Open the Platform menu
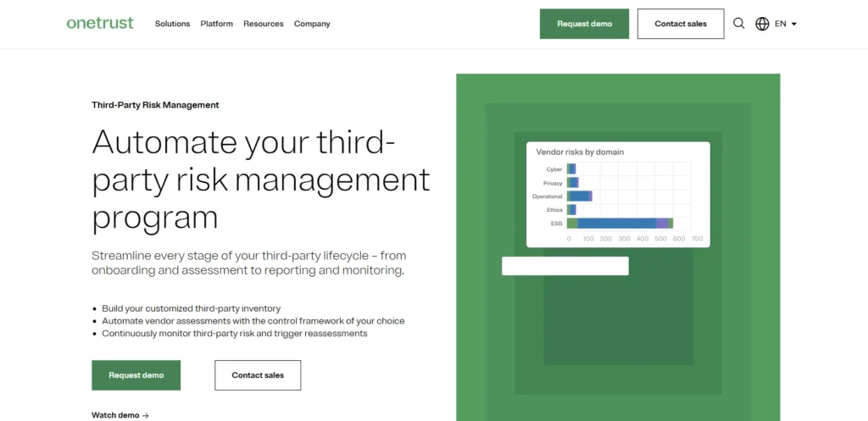868x421 pixels. click(x=216, y=24)
